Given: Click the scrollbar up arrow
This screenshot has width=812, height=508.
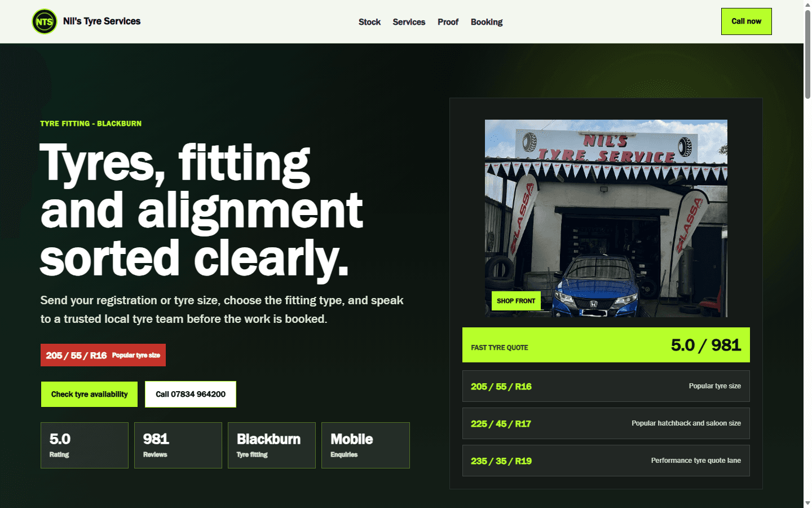Looking at the screenshot, I should click(807, 4).
